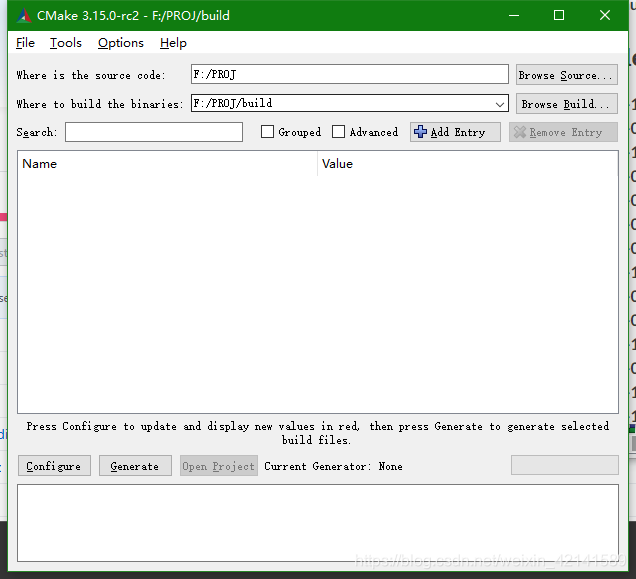Click the Browse Source button

[x=567, y=75]
